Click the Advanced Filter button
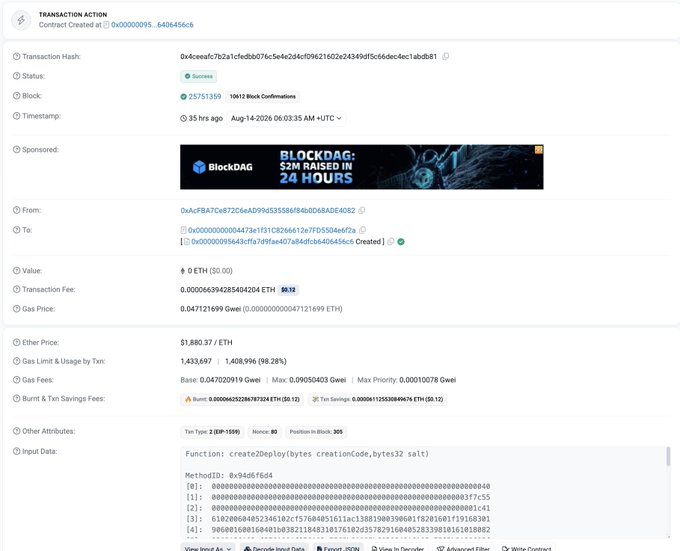Image resolution: width=680 pixels, height=551 pixels. [x=463, y=548]
